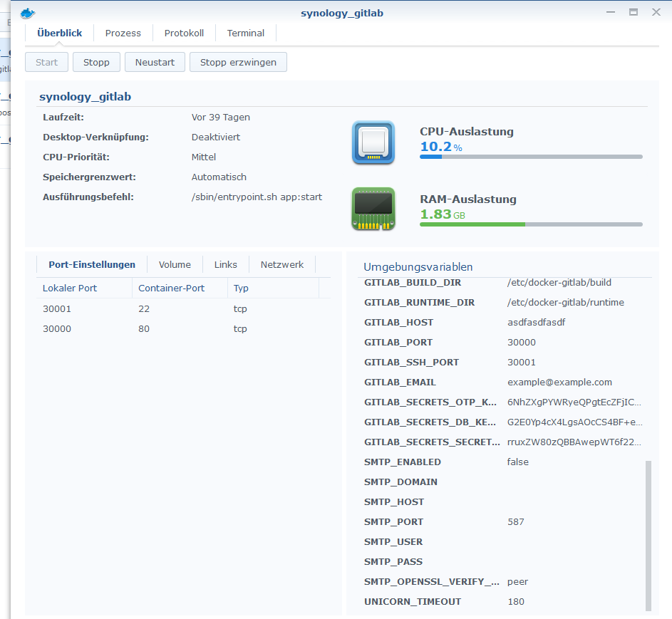Click the Stopp button
The height and width of the screenshot is (619, 672).
pyautogui.click(x=96, y=62)
